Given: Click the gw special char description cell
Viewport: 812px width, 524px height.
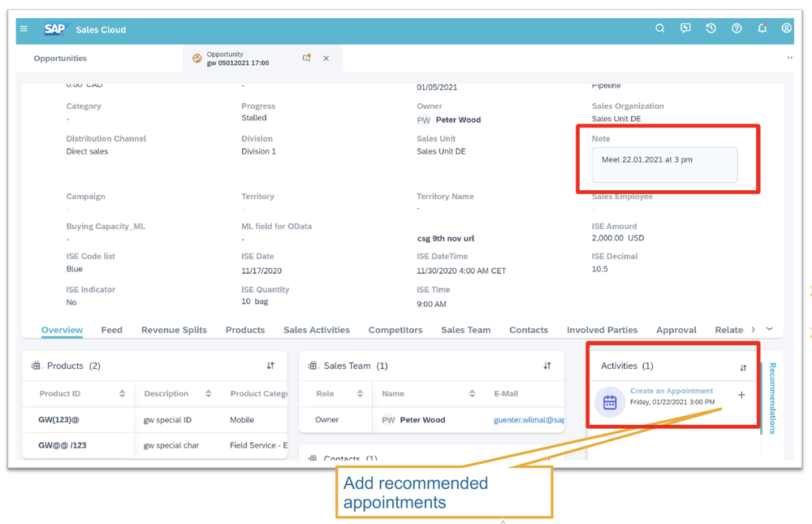Looking at the screenshot, I should [171, 446].
